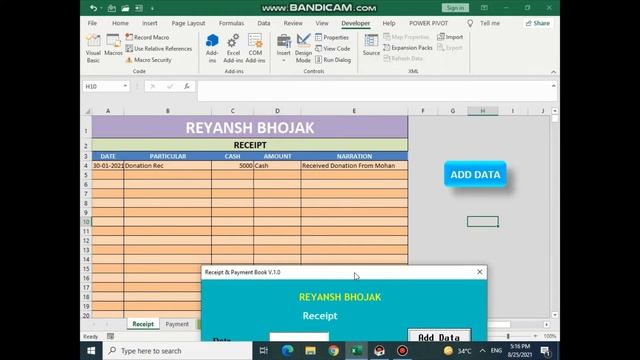
Task: Open the View tab
Action: [322, 23]
